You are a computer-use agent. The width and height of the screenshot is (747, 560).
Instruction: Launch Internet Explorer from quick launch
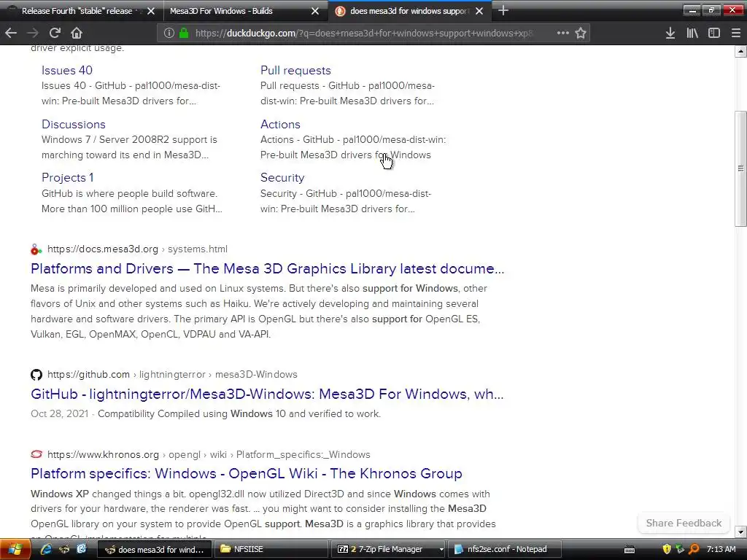[x=46, y=549]
